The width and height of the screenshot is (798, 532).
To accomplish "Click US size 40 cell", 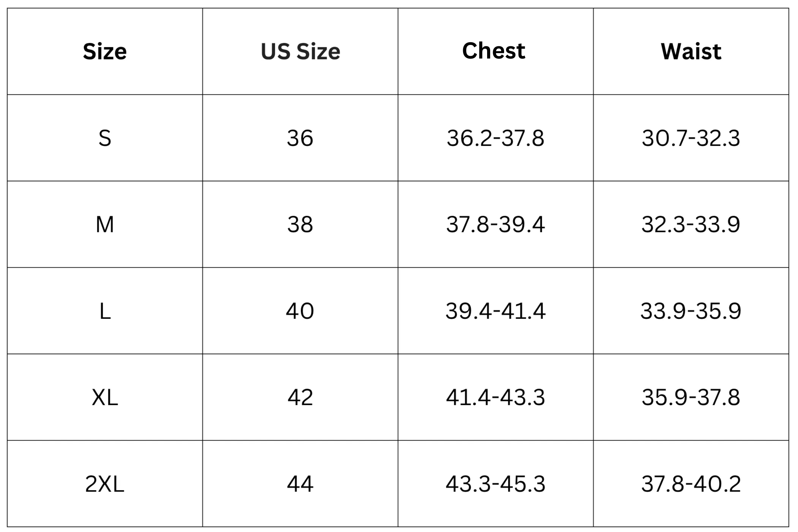I will click(300, 311).
